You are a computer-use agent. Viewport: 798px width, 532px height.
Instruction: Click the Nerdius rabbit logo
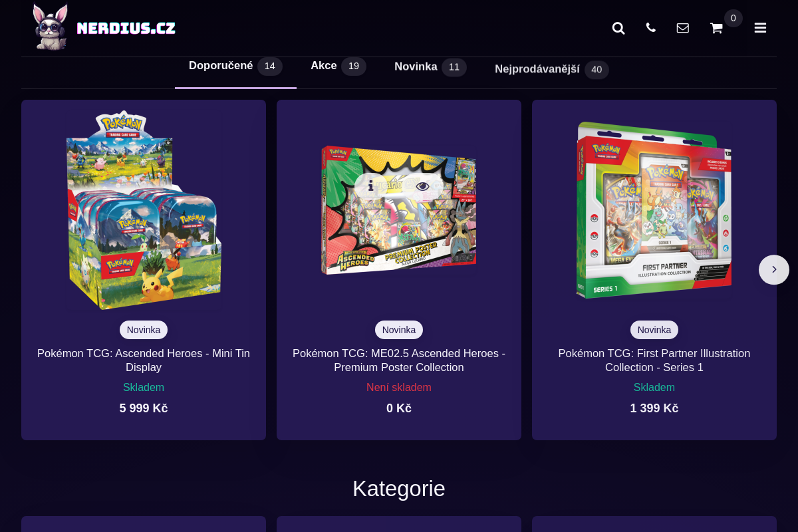coord(51,27)
